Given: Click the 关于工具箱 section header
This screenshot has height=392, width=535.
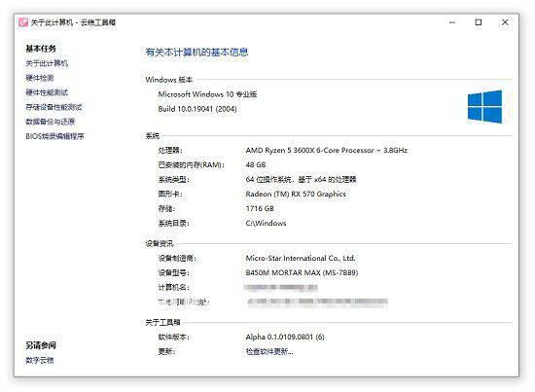Looking at the screenshot, I should (162, 322).
